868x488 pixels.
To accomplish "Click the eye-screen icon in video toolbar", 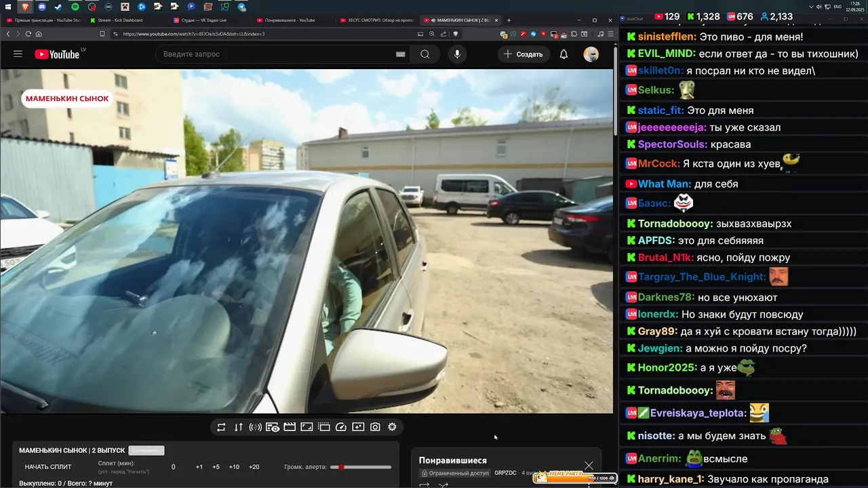I will (x=273, y=427).
